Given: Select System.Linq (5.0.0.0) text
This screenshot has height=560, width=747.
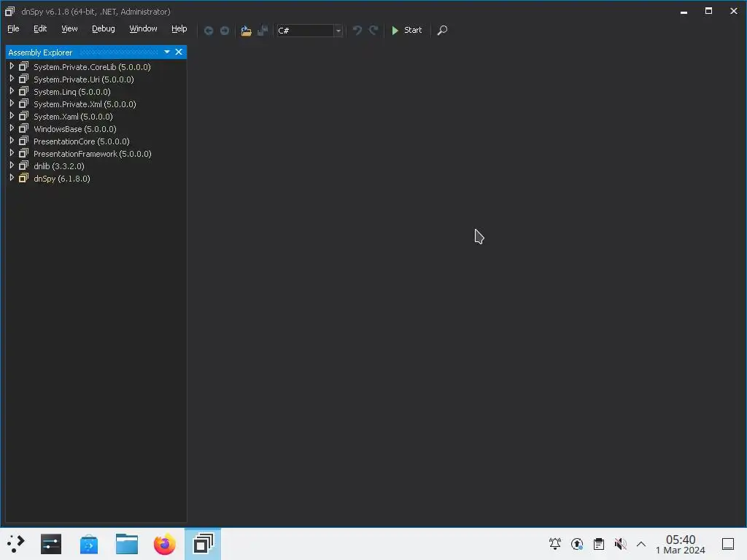Looking at the screenshot, I should pos(72,92).
